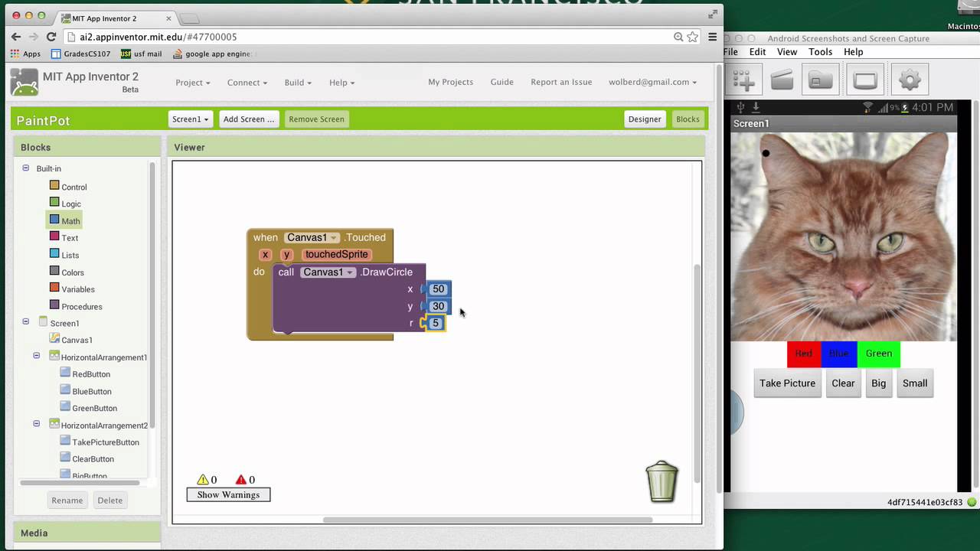Viewport: 980px width, 551px height.
Task: Open the Screen1 dropdown selector
Action: point(190,119)
